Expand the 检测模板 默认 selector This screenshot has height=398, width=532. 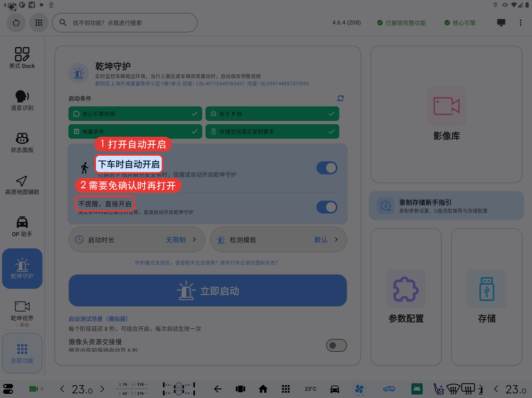click(278, 239)
